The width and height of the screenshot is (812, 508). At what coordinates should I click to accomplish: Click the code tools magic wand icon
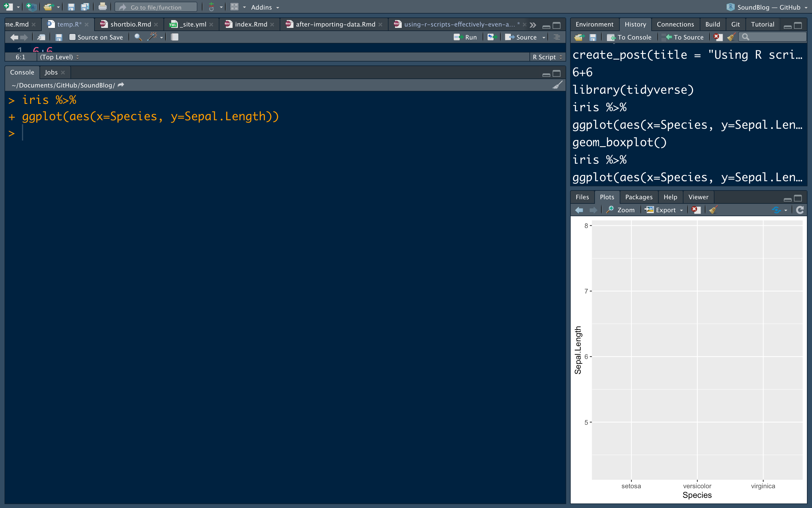click(x=152, y=37)
